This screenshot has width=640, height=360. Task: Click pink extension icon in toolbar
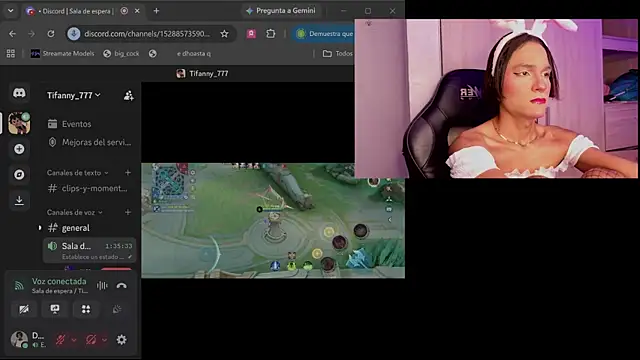click(251, 34)
